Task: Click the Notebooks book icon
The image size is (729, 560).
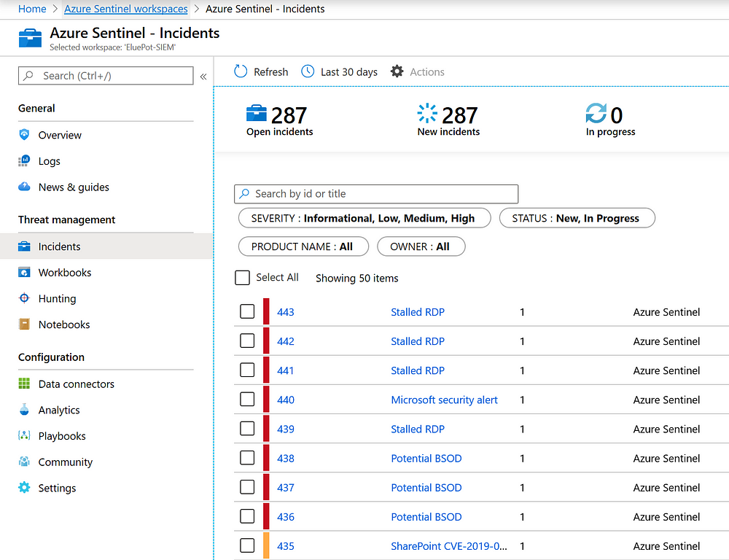Action: pos(24,324)
